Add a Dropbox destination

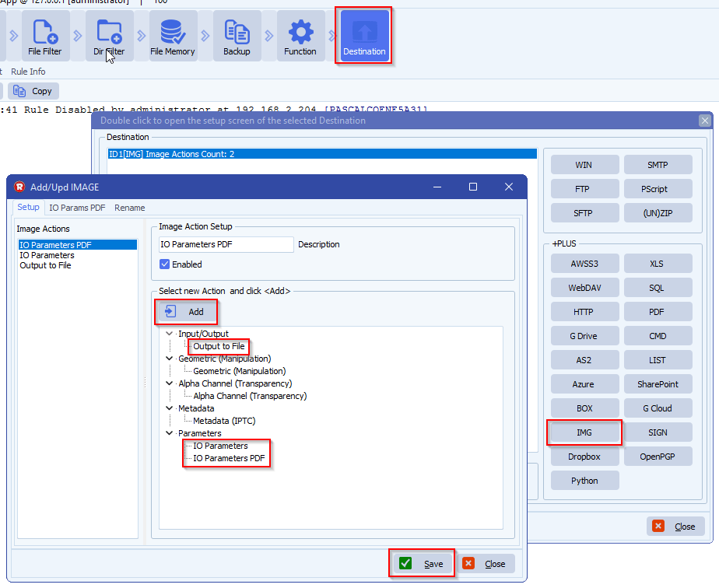click(x=584, y=457)
